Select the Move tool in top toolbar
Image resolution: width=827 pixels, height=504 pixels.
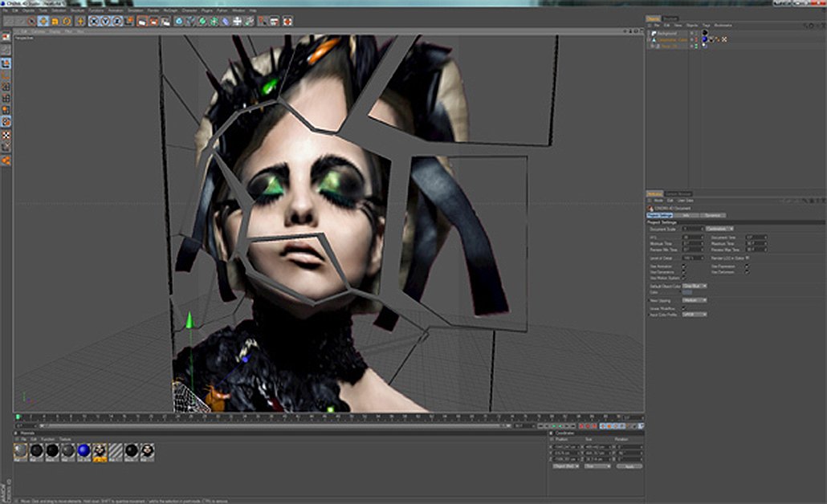tap(43, 21)
